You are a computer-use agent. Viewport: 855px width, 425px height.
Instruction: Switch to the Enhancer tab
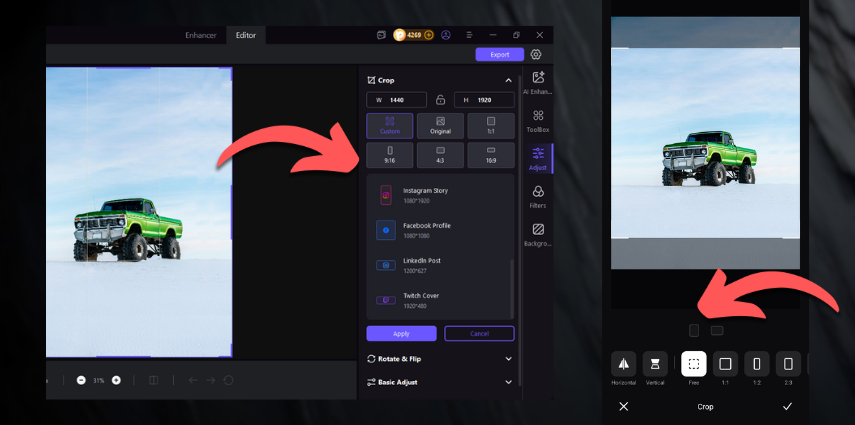[x=200, y=35]
